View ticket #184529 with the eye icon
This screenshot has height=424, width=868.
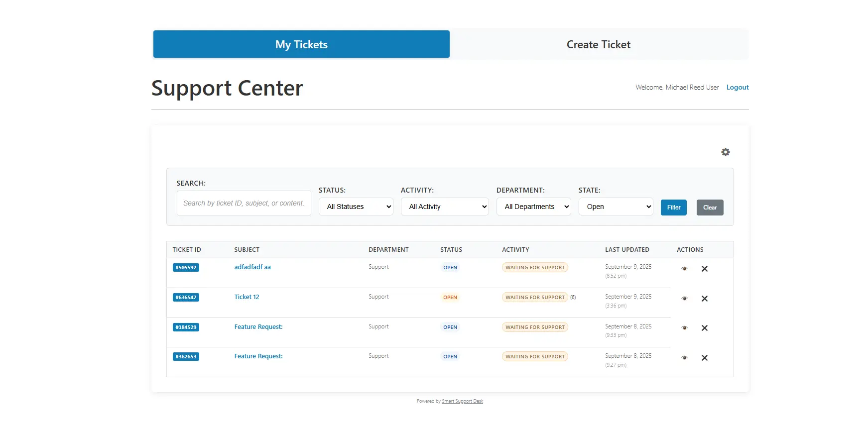click(685, 328)
